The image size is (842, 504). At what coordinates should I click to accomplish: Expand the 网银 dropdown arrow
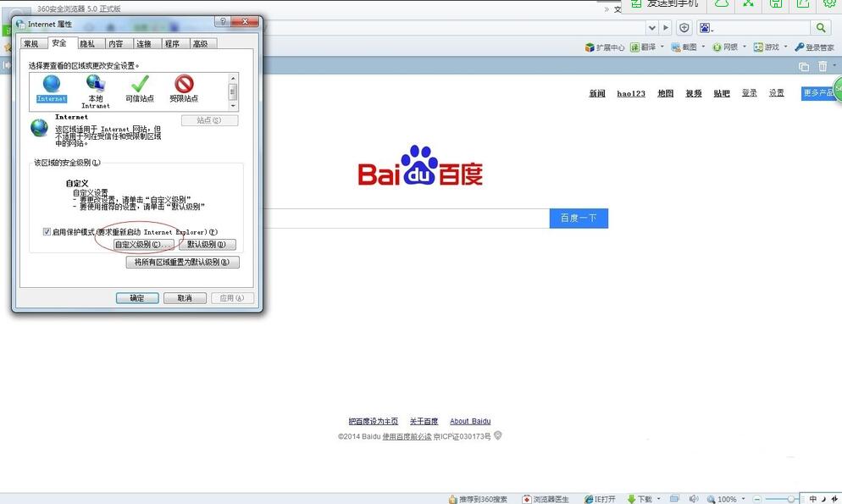pyautogui.click(x=745, y=47)
